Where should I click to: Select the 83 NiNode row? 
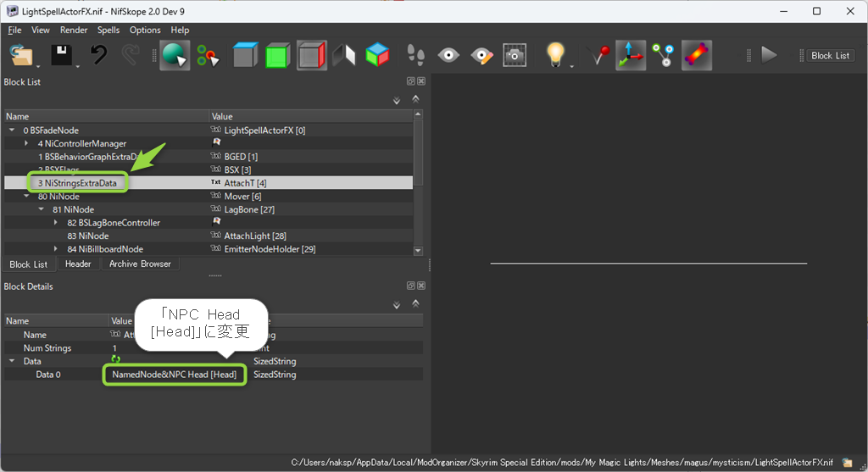[x=209, y=236]
